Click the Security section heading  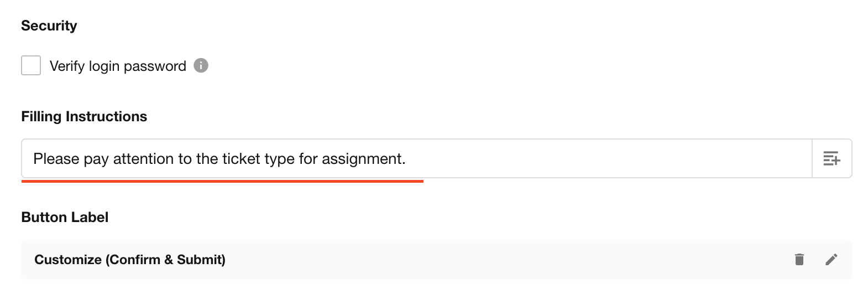click(49, 25)
